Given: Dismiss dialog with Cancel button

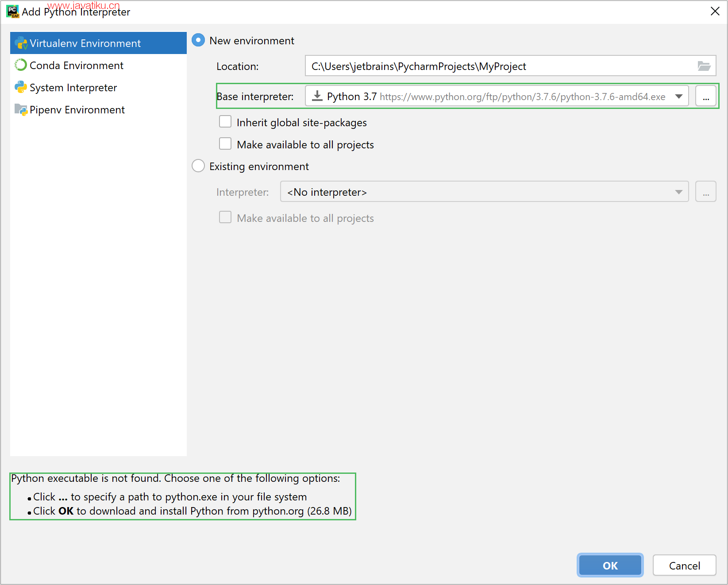Looking at the screenshot, I should [685, 566].
